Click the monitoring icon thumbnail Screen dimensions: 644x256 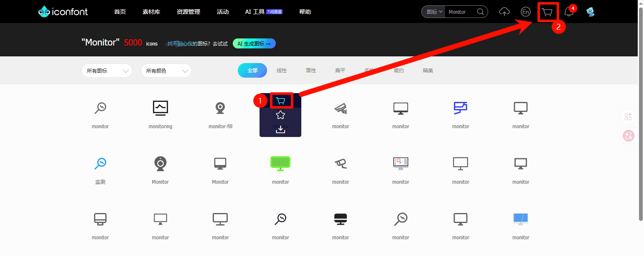coord(160,108)
